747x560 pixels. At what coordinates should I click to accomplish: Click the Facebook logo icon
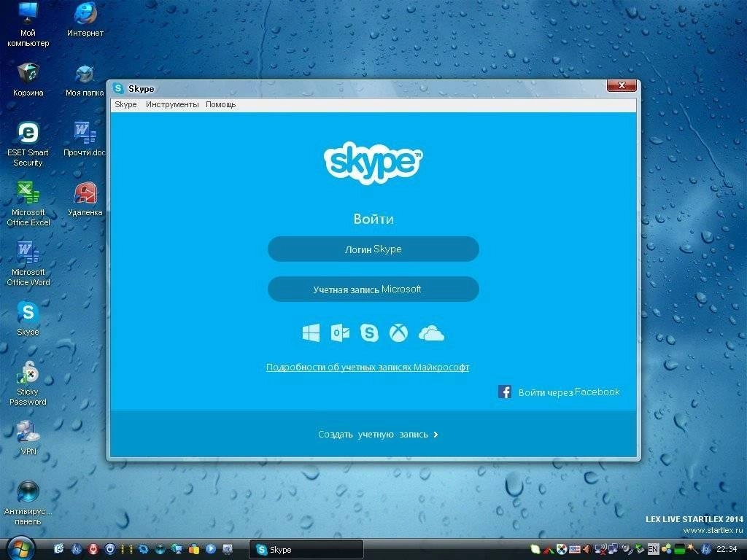tap(505, 392)
